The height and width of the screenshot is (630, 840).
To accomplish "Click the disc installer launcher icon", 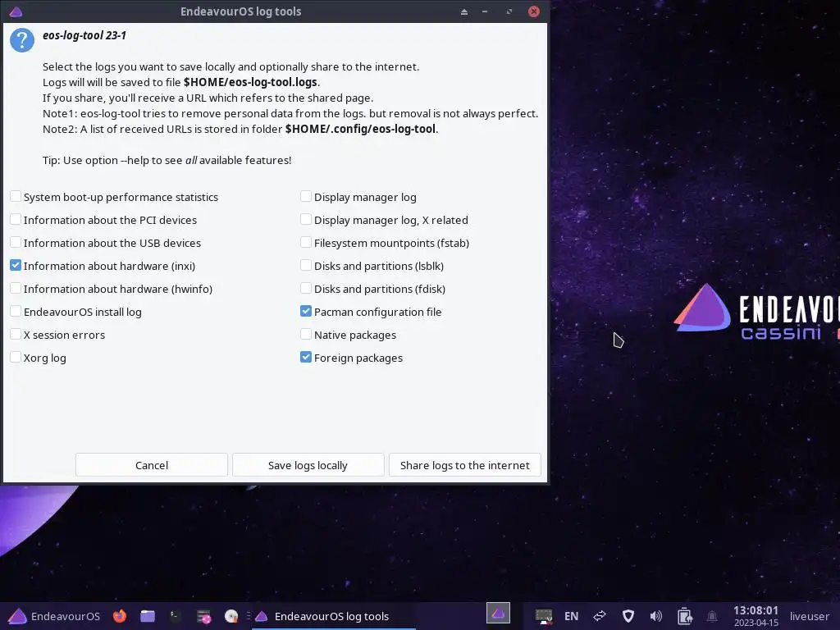I will 231,616.
